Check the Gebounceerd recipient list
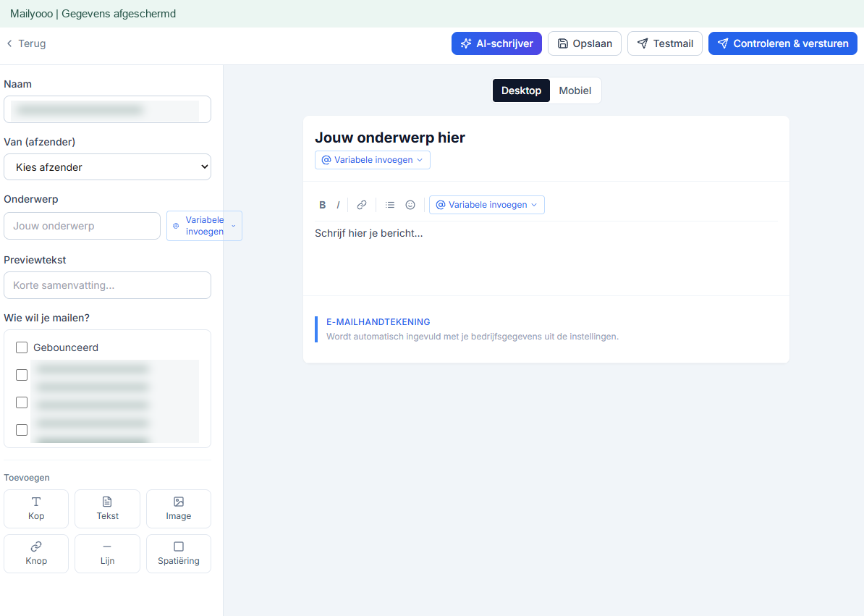 22,347
